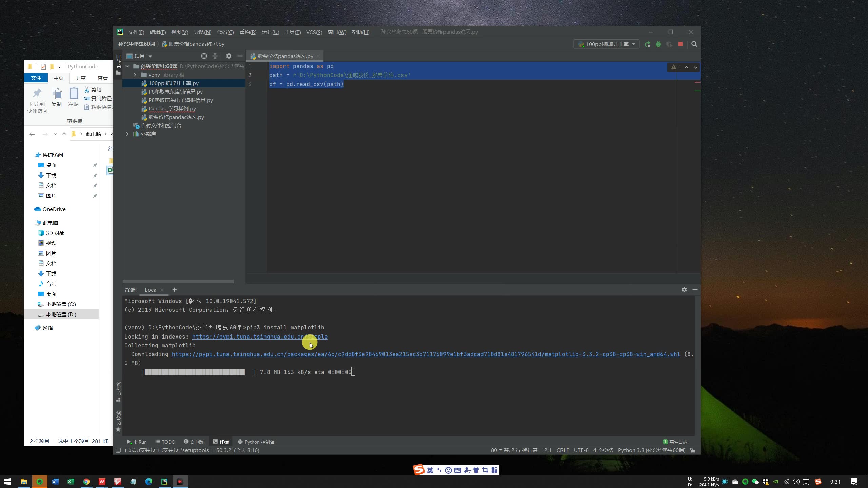Go back in File Explorer navigation
Viewport: 868px width, 488px height.
[32, 134]
